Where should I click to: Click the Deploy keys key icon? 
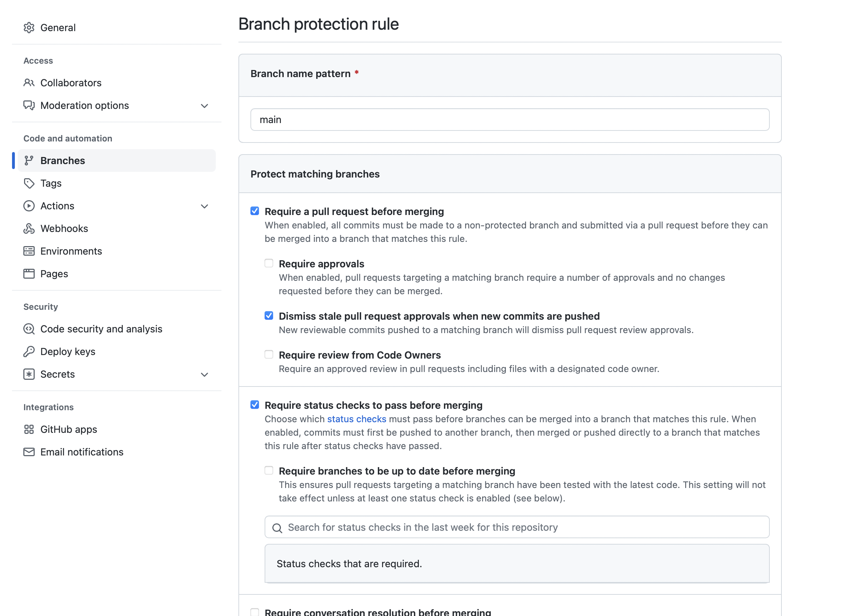coord(29,352)
